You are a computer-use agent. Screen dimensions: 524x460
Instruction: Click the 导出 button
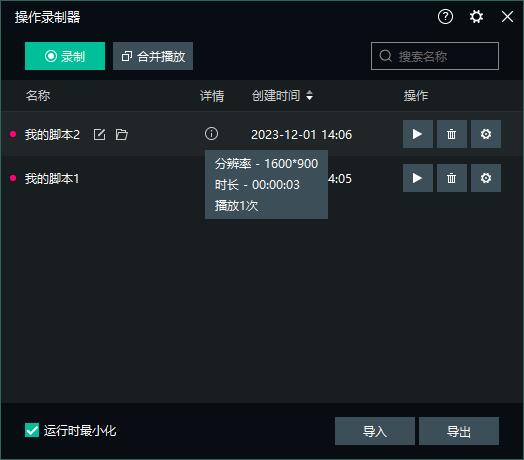pyautogui.click(x=459, y=431)
